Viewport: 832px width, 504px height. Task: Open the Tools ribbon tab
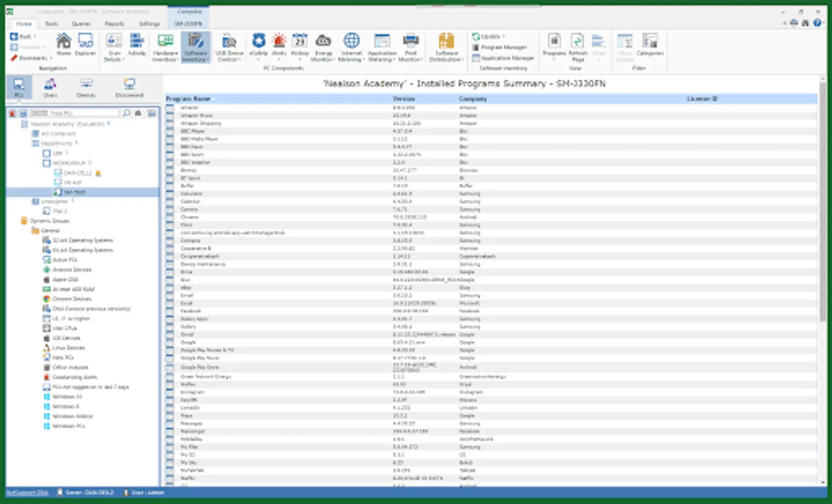coord(52,24)
